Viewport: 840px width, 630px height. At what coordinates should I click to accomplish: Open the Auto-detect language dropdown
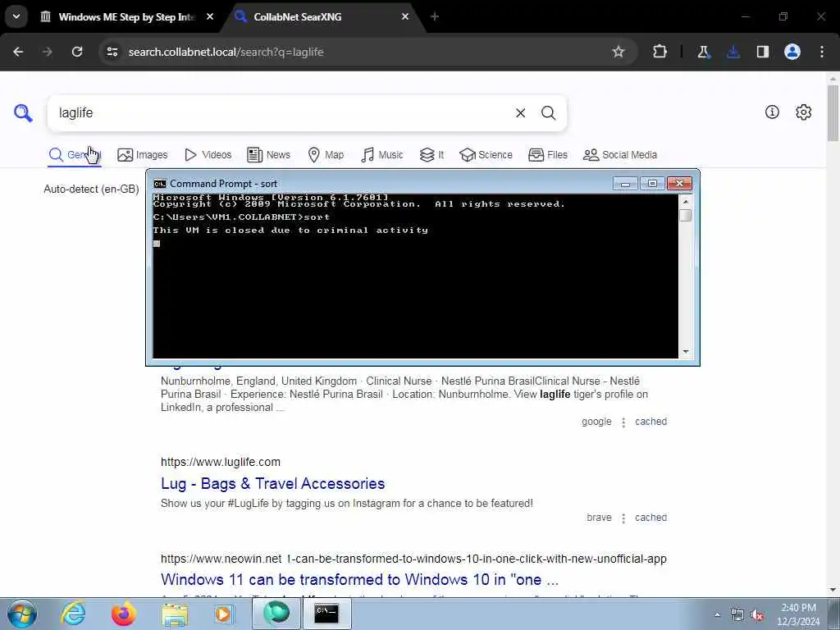click(x=91, y=189)
